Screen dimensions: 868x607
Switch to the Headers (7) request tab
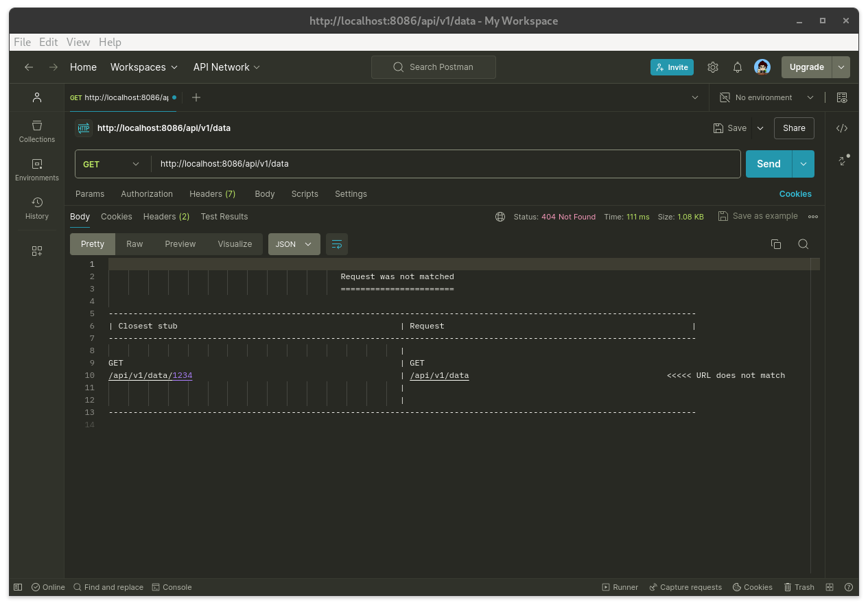212,194
